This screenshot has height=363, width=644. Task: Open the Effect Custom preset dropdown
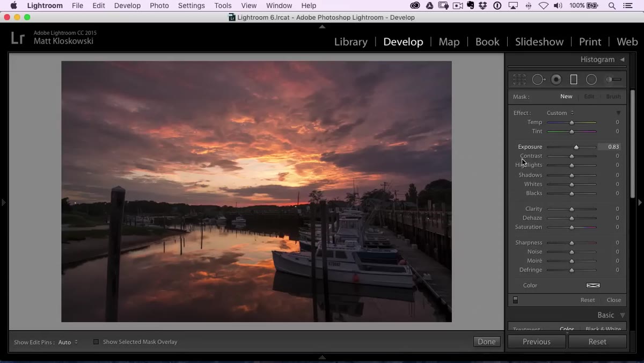tap(560, 113)
